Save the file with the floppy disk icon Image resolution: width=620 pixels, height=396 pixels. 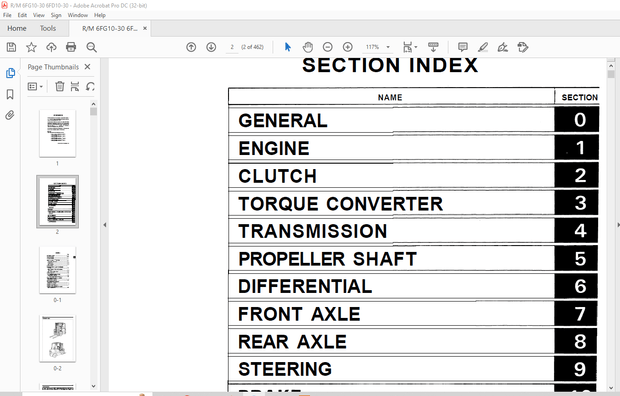11,47
